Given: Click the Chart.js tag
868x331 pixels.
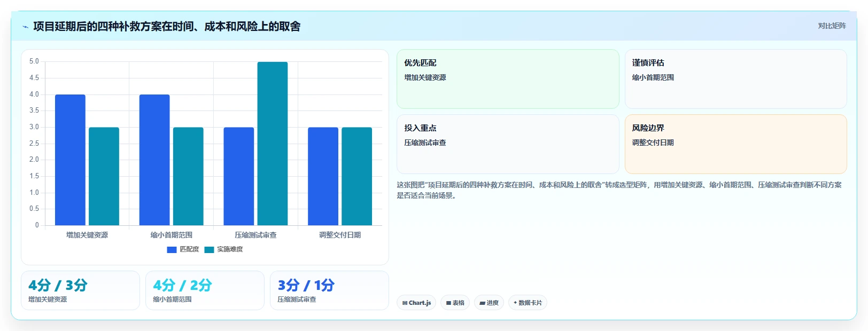Looking at the screenshot, I should pyautogui.click(x=416, y=303).
